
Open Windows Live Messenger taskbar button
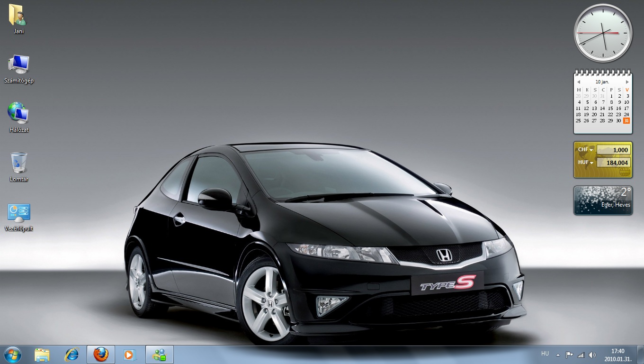tap(160, 355)
